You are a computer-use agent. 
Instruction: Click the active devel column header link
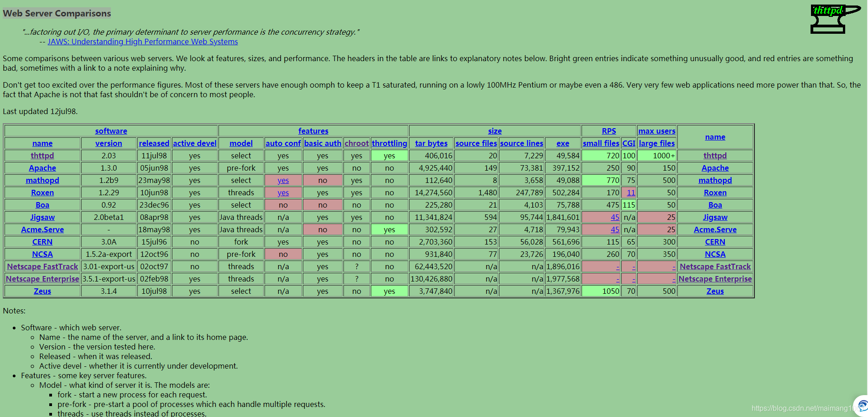point(195,143)
